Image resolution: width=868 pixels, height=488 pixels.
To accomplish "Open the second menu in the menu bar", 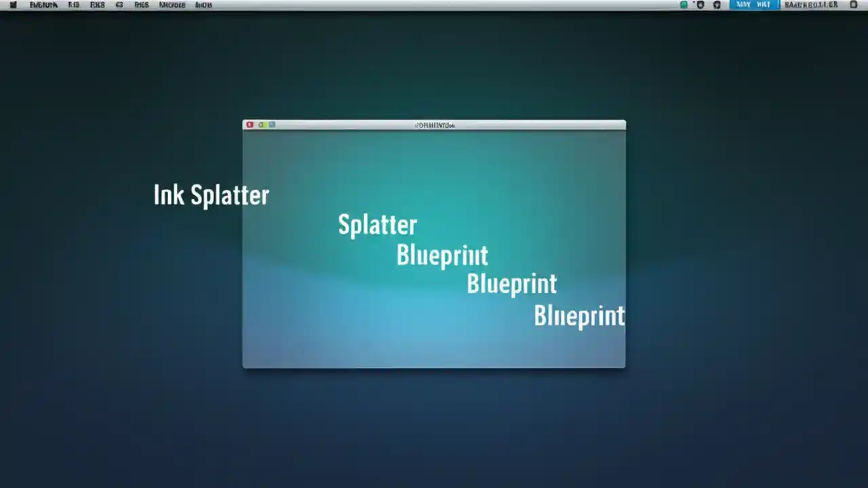I will coord(75,5).
